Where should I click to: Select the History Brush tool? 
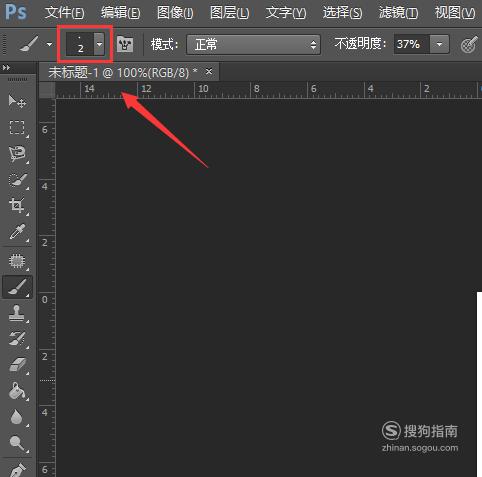(x=17, y=339)
